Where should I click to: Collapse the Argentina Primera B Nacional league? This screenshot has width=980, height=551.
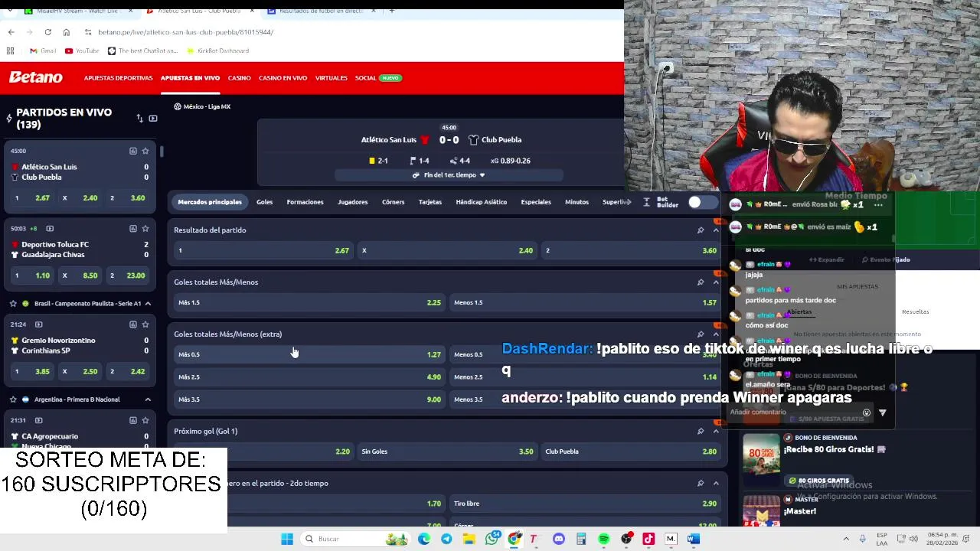(x=148, y=399)
